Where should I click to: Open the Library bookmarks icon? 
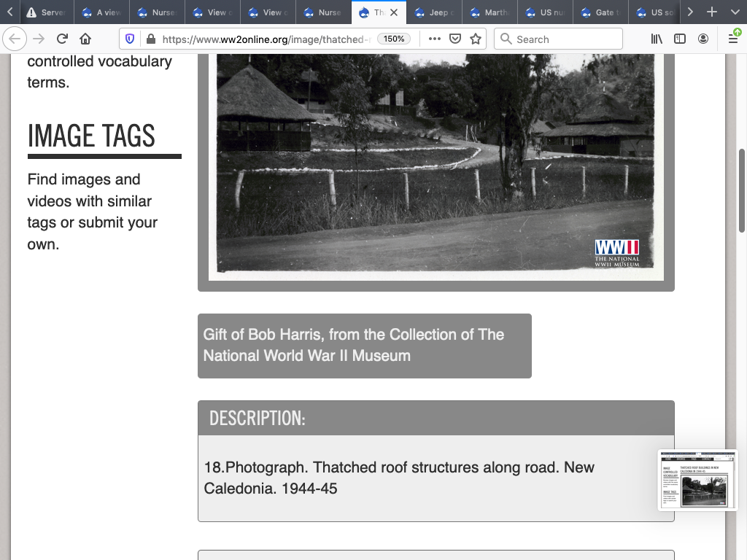[x=657, y=39]
